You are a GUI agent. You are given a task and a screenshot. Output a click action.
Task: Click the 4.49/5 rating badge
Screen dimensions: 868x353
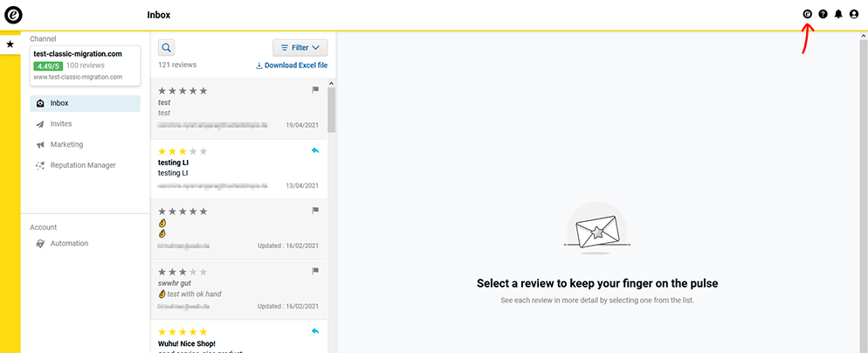click(48, 66)
